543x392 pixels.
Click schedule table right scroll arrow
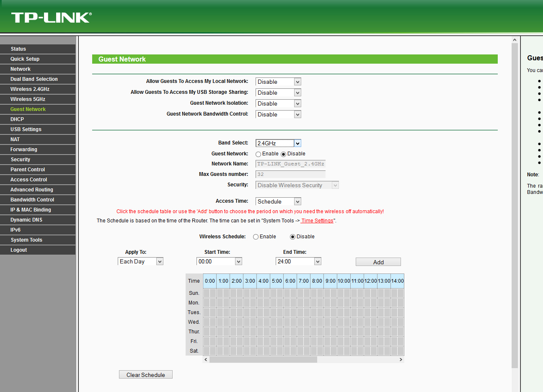[x=401, y=359]
